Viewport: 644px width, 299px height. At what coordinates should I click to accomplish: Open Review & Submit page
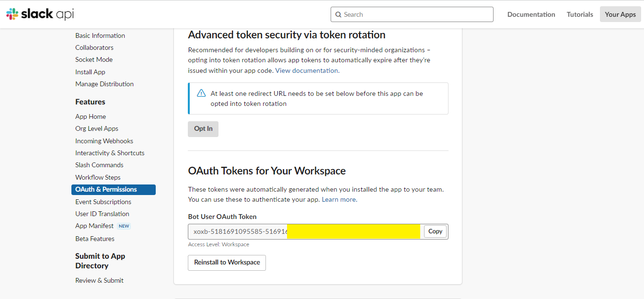99,280
